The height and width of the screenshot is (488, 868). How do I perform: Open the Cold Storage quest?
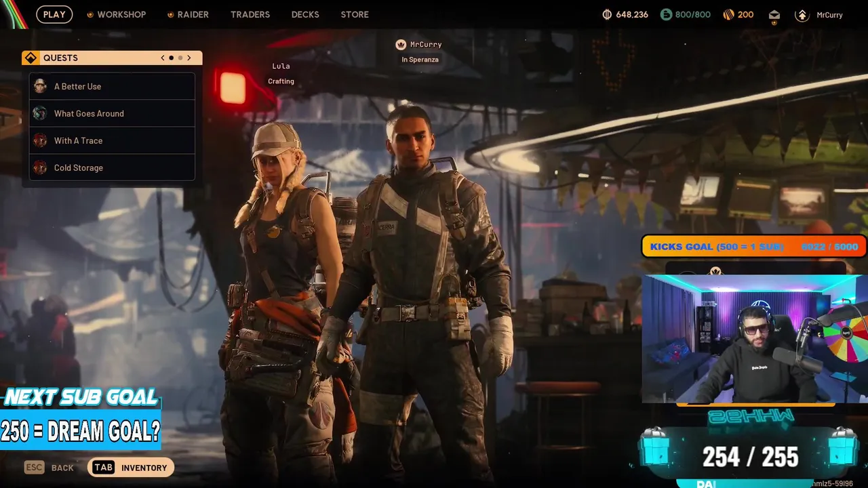[112, 167]
